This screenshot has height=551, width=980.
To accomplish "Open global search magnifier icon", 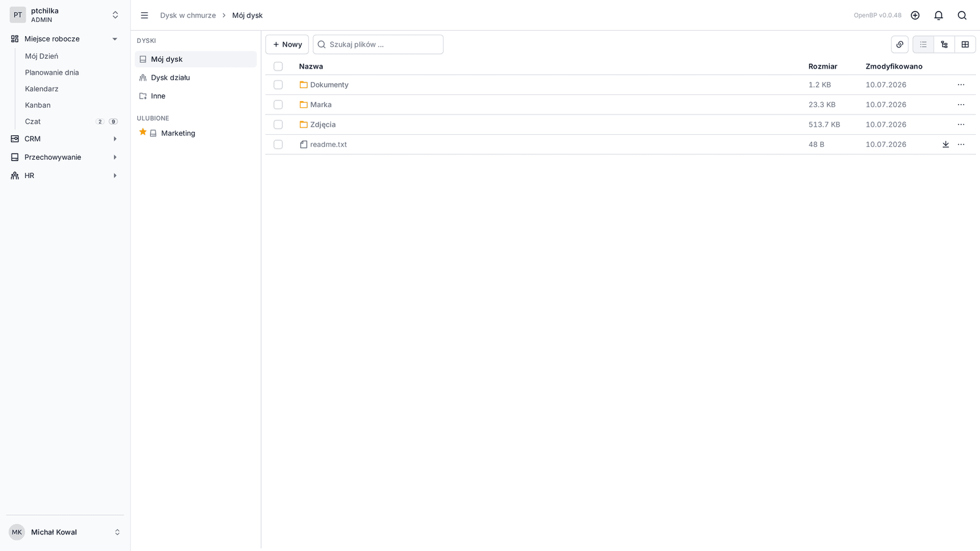I will tap(962, 15).
